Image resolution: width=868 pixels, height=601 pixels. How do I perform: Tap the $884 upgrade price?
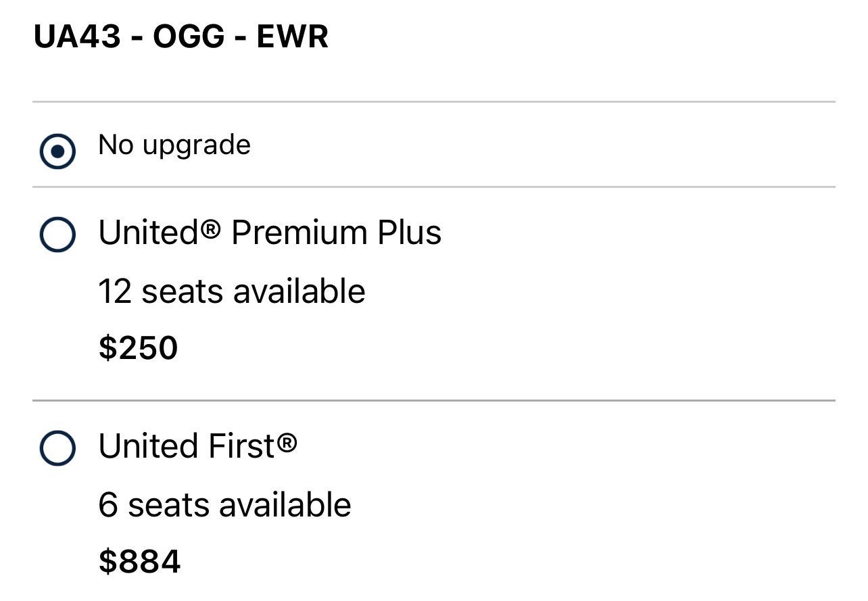[x=139, y=562]
